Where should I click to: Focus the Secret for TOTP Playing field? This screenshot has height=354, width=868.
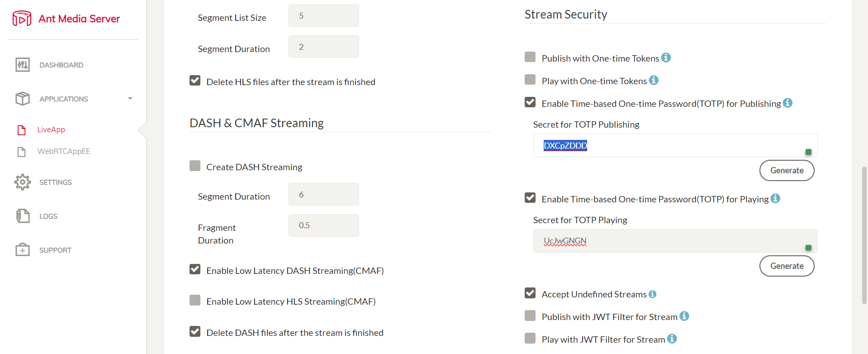point(675,241)
